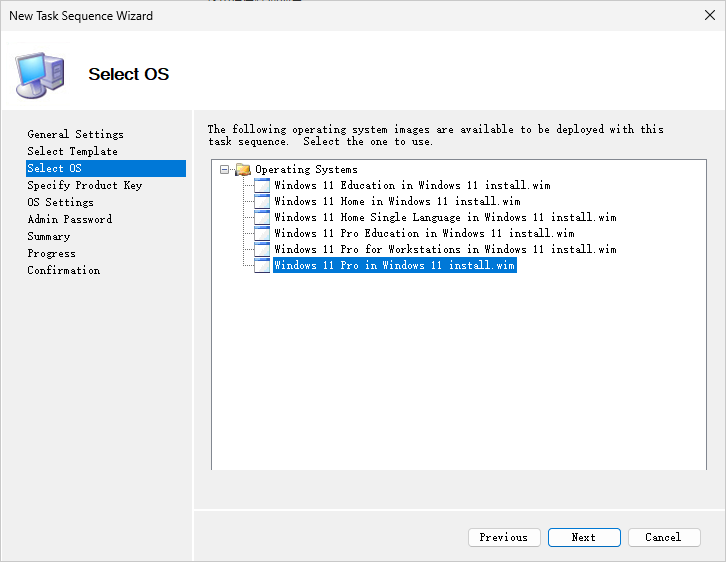Collapse the Operating Systems tree node
Image resolution: width=726 pixels, height=562 pixels.
pos(225,169)
